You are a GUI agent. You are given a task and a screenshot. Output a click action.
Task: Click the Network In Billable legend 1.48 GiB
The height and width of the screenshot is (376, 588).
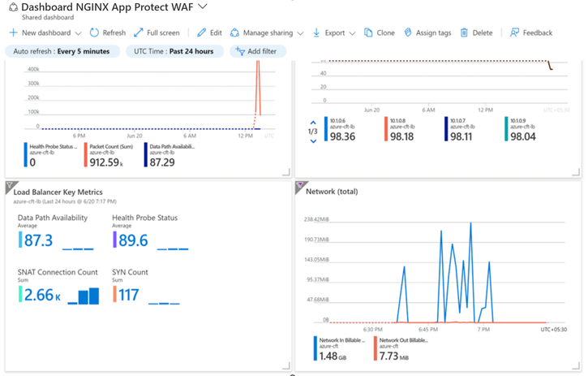[x=333, y=356]
